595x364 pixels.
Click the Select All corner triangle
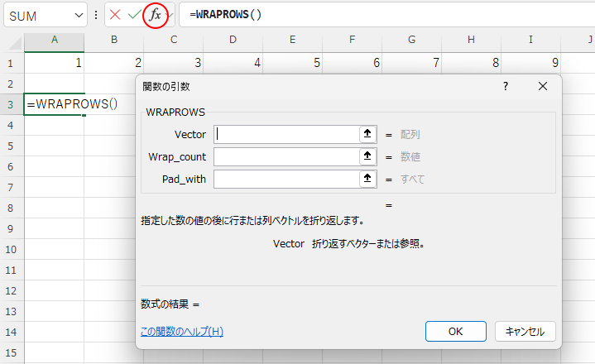click(14, 43)
